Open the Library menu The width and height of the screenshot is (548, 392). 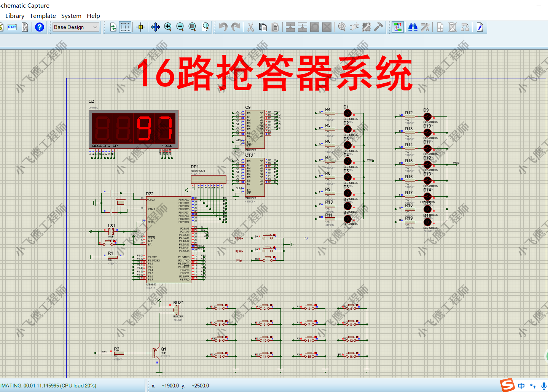click(15, 16)
